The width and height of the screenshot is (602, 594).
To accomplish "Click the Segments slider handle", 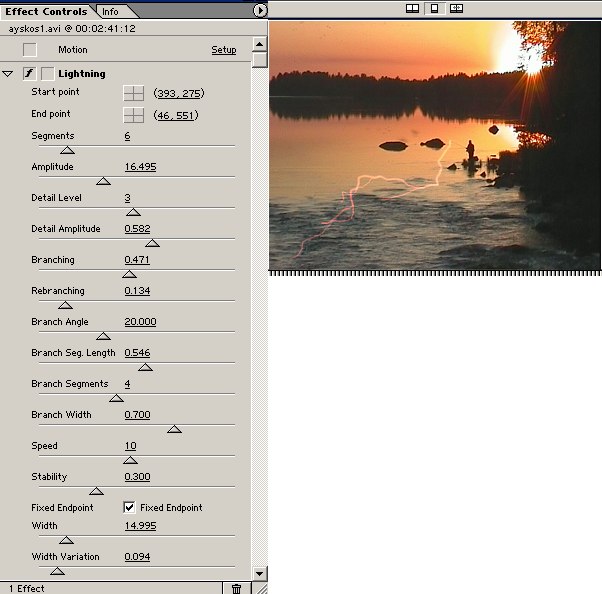I will pos(68,151).
